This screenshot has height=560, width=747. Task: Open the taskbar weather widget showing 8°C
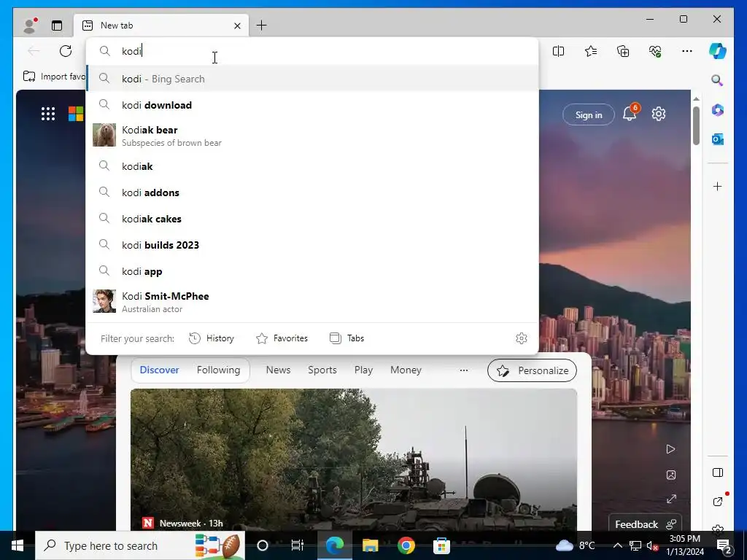pyautogui.click(x=576, y=545)
